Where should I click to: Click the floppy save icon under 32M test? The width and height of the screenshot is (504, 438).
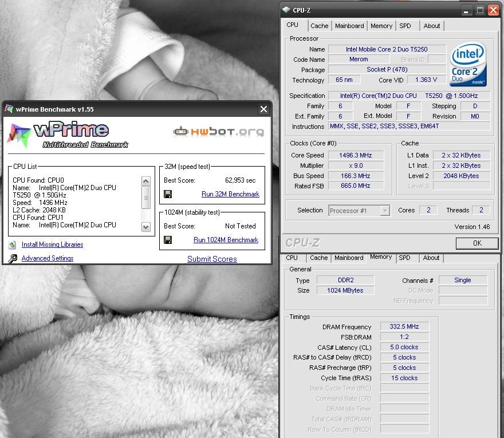pos(168,194)
